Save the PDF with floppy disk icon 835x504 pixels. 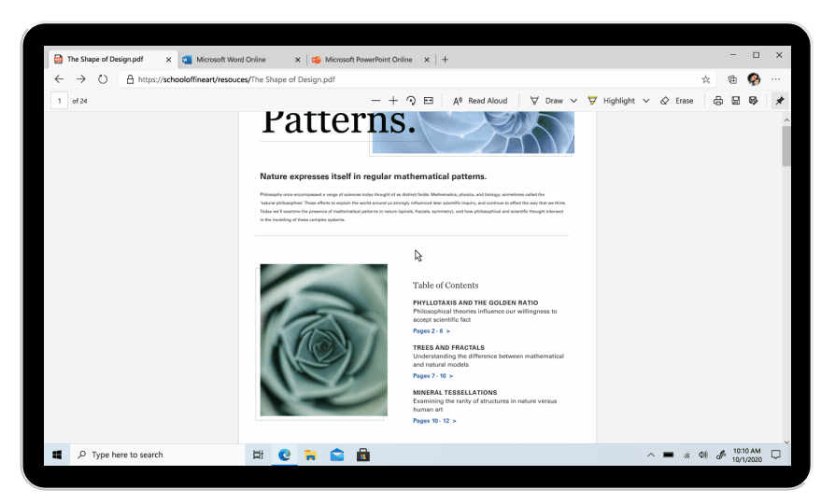(x=735, y=101)
